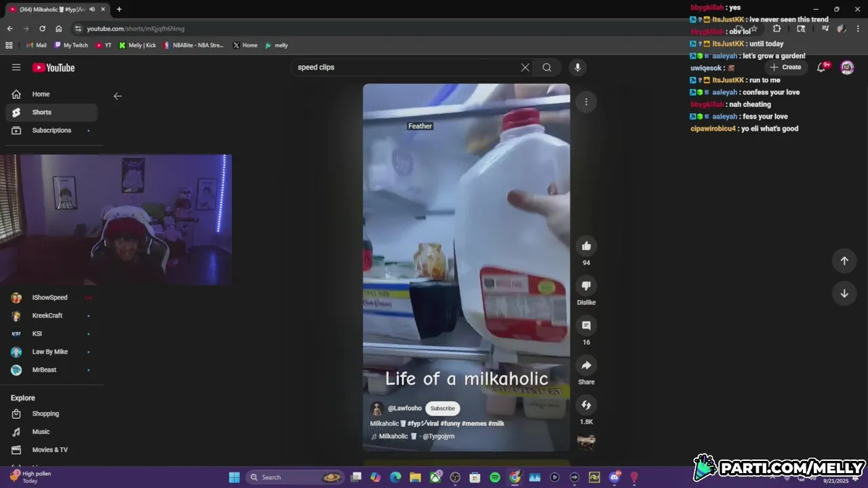Open the Mail bookmark
Screen dimensions: 868x488
pos(37,45)
